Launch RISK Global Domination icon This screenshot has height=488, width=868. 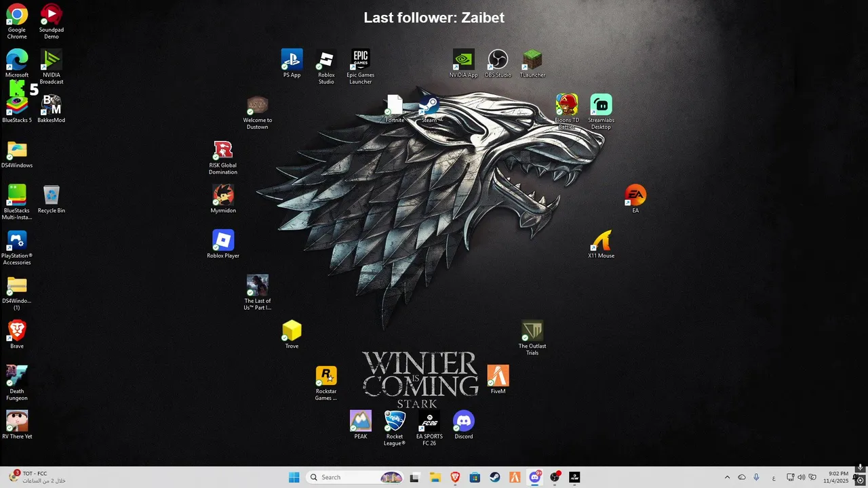(223, 157)
